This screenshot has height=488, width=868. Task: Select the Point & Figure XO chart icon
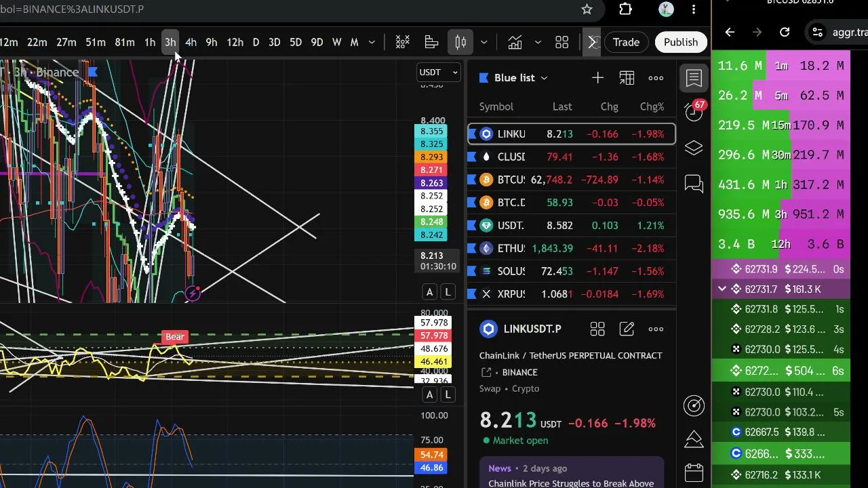pos(403,42)
